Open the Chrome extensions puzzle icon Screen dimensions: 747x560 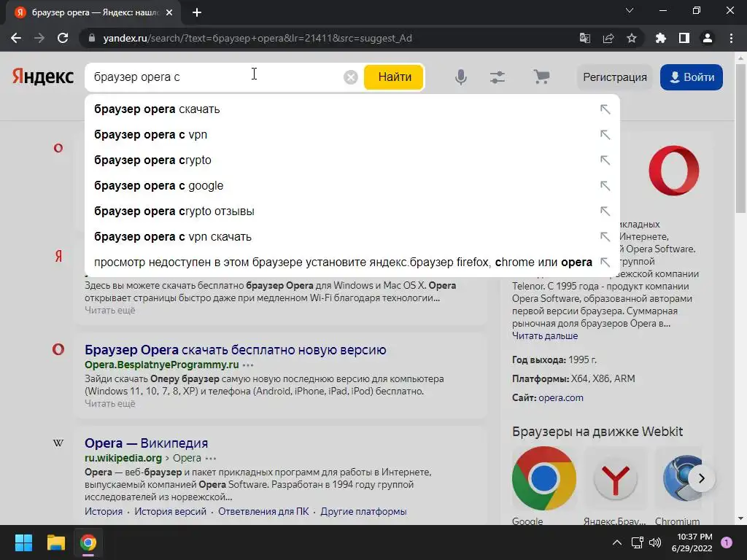tap(660, 38)
